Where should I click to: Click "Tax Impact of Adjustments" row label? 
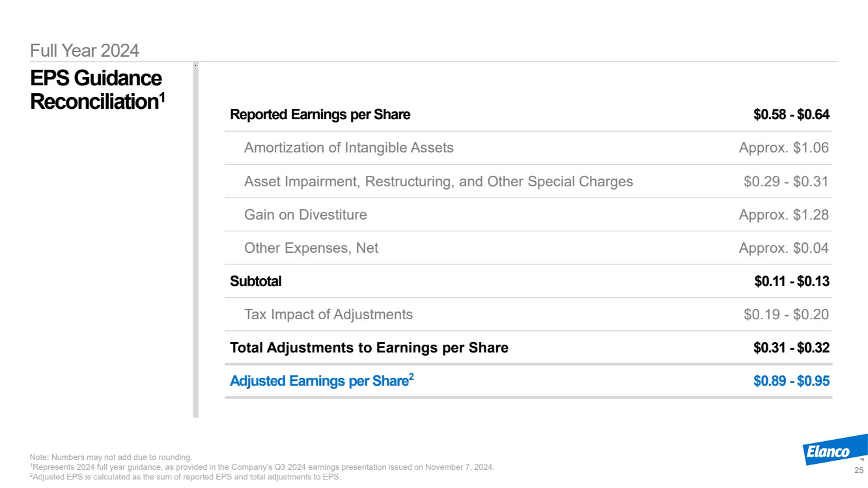(328, 315)
